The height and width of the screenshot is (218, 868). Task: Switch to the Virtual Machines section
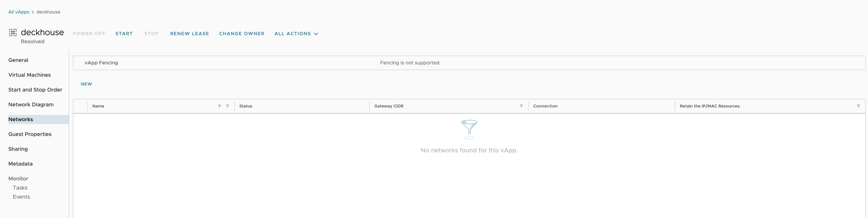pyautogui.click(x=29, y=75)
